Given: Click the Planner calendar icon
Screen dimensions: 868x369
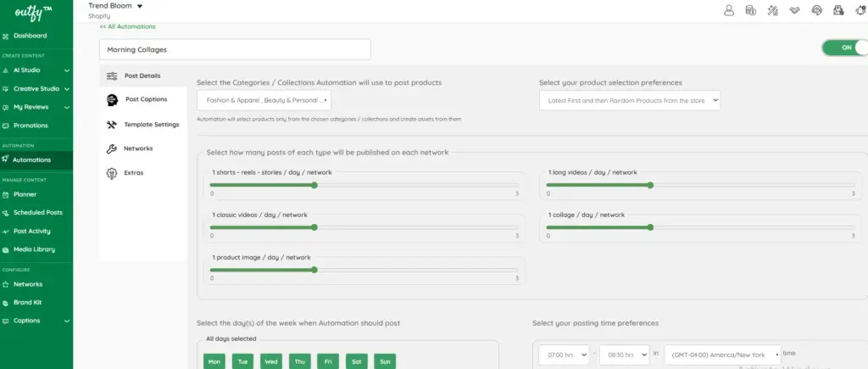Looking at the screenshot, I should pos(6,194).
